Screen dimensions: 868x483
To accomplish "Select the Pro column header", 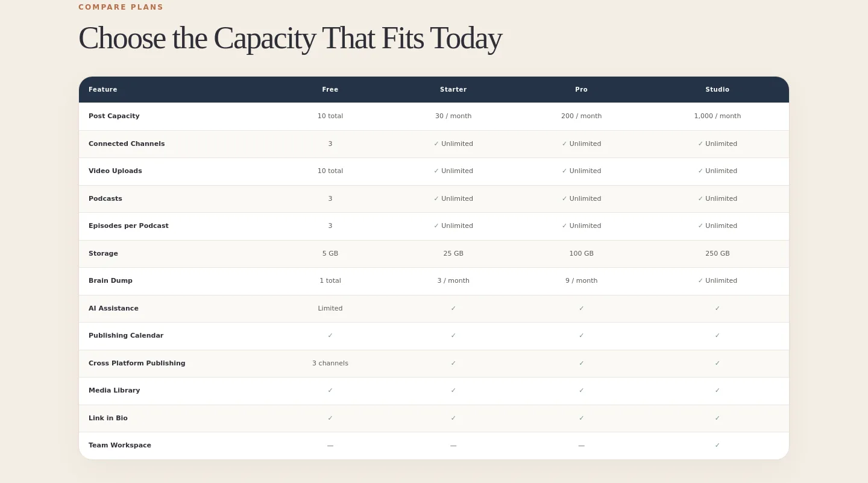I will 581,89.
